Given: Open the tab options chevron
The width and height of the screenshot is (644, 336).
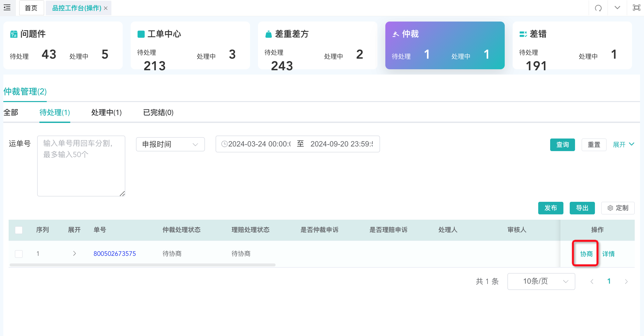Looking at the screenshot, I should tap(617, 8).
